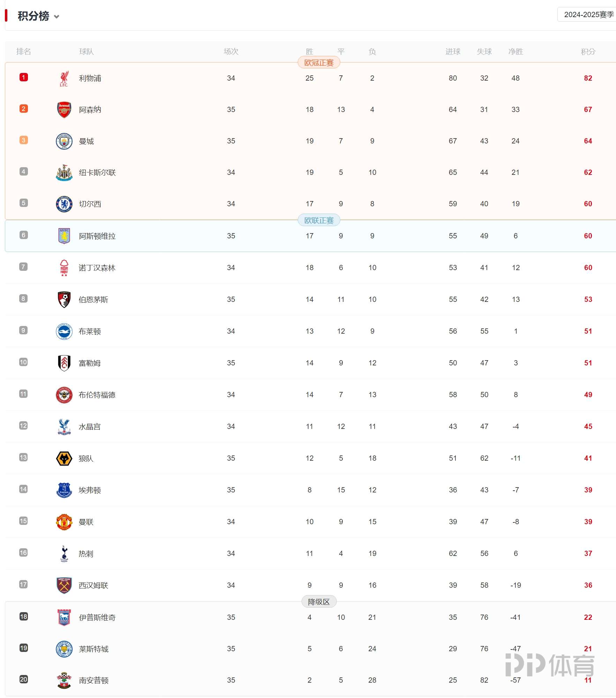Screen dimensions: 616x698
Task: Click the 积分榜 heading title
Action: point(34,16)
